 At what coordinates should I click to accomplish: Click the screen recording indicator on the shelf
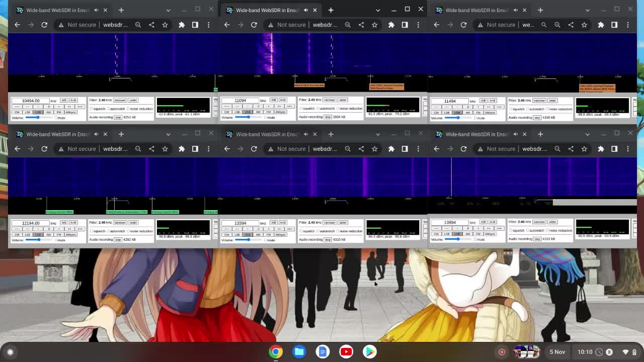(x=502, y=352)
